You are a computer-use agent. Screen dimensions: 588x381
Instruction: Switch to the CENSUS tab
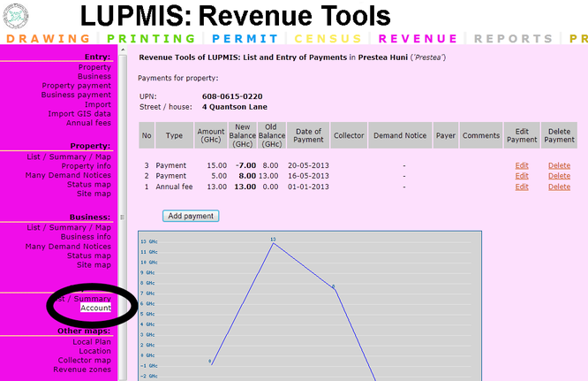pos(328,39)
